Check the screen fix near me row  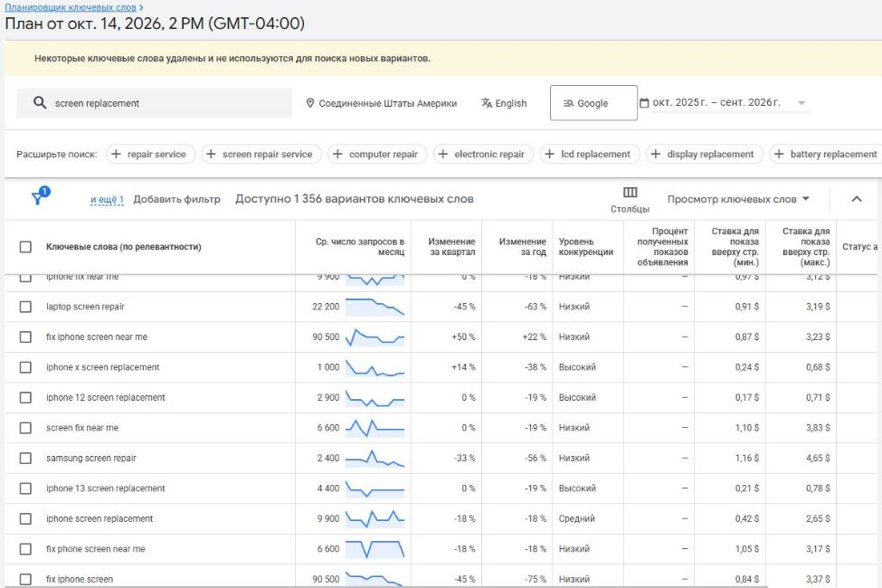[x=25, y=428]
